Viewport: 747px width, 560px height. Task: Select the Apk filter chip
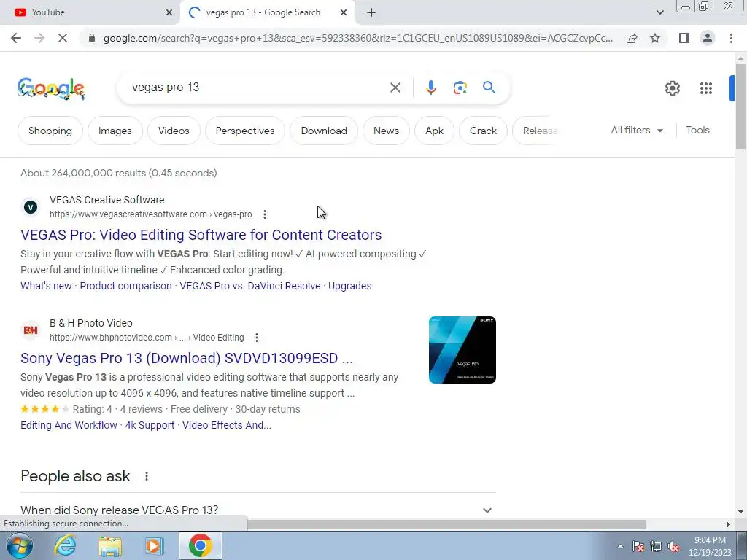tap(434, 131)
